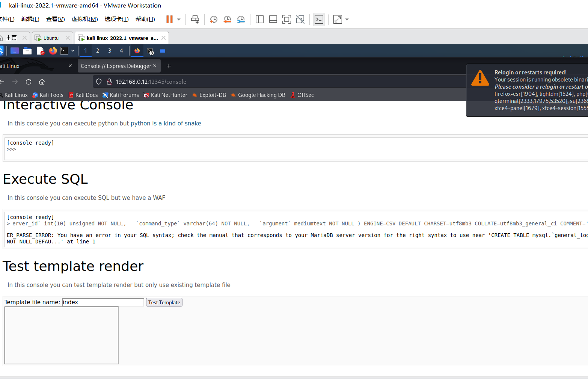This screenshot has height=379, width=588.
Task: Click into the Python interactive console prompt
Action: pyautogui.click(x=296, y=149)
